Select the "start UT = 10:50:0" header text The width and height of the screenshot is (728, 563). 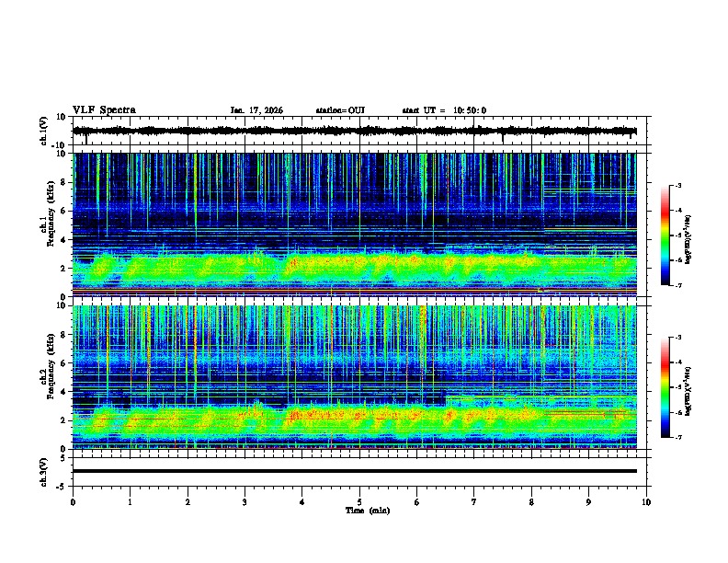pos(444,110)
